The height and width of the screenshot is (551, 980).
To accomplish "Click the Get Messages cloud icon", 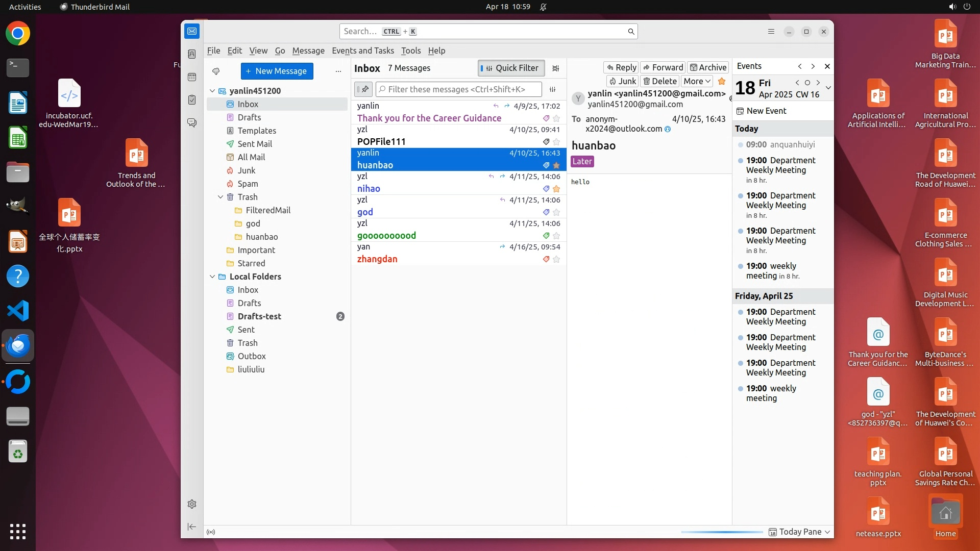I will [x=216, y=71].
